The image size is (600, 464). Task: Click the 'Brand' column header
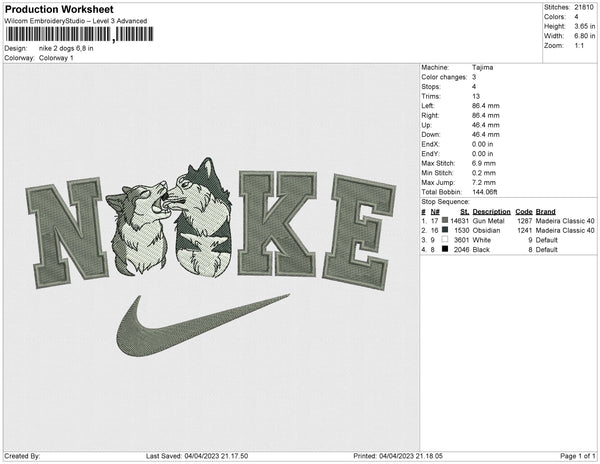(546, 211)
